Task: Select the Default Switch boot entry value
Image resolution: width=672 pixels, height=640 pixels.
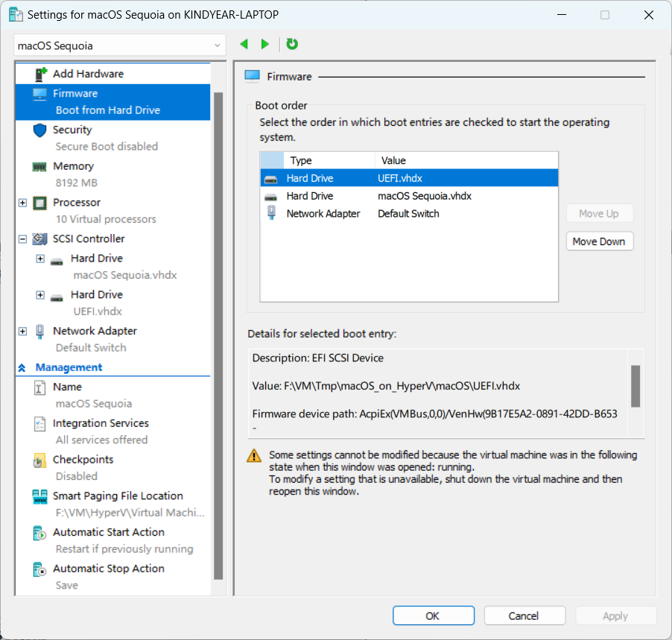Action: pyautogui.click(x=408, y=214)
